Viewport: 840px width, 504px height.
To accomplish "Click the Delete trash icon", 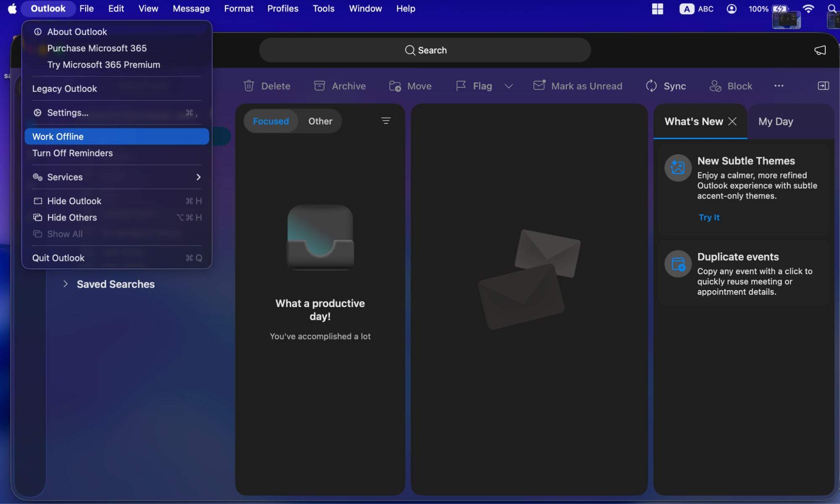I will 249,86.
